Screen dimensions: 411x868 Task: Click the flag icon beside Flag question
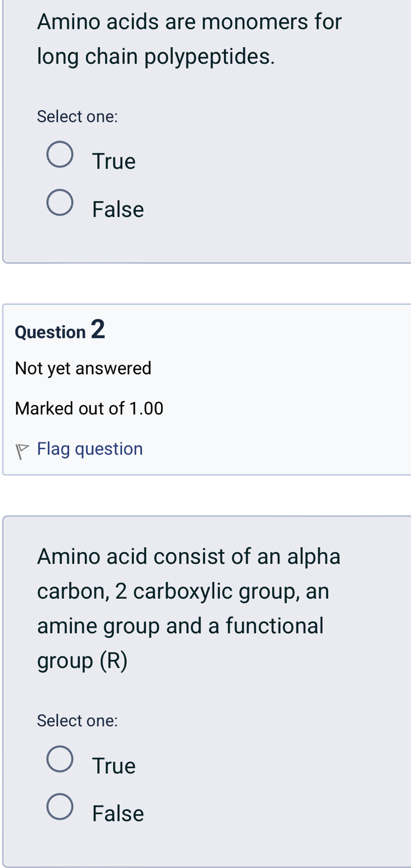coord(22,450)
